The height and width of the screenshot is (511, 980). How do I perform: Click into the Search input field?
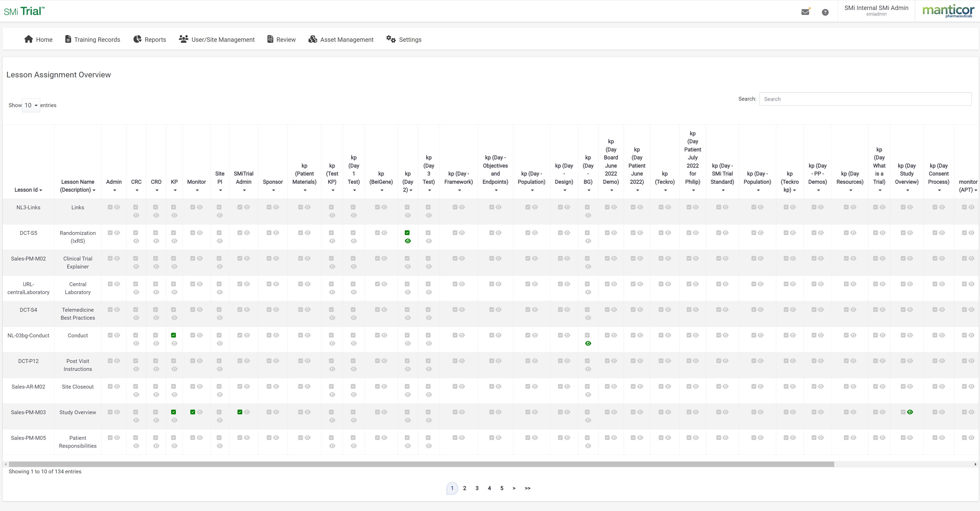[x=865, y=99]
